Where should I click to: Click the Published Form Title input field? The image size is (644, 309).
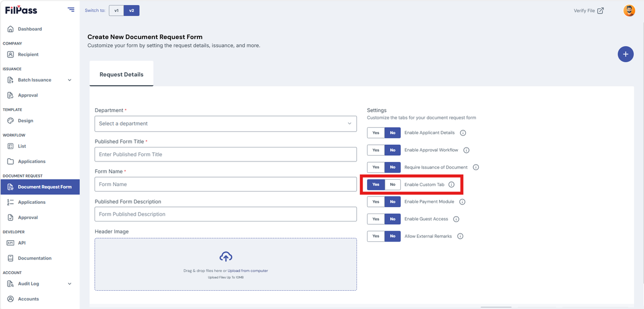[x=226, y=154]
